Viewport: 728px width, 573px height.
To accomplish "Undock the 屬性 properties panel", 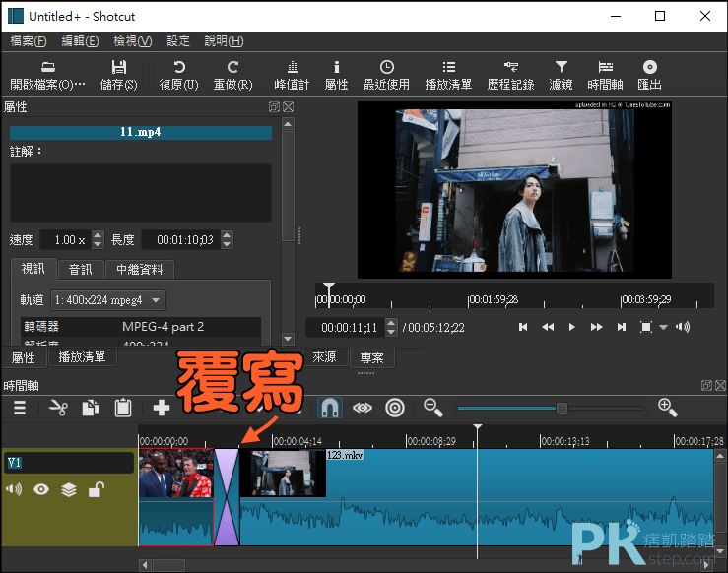I will click(x=274, y=106).
